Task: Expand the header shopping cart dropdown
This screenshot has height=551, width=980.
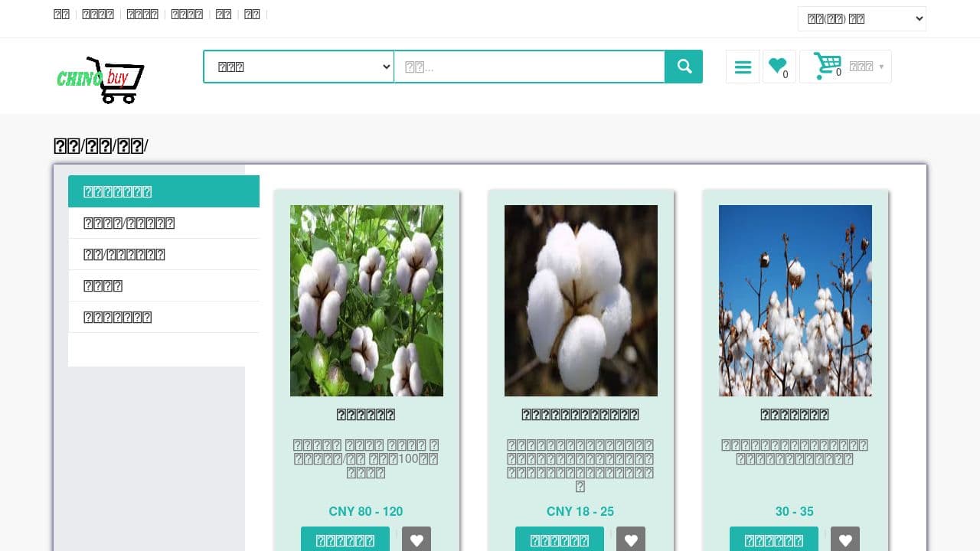Action: click(845, 67)
